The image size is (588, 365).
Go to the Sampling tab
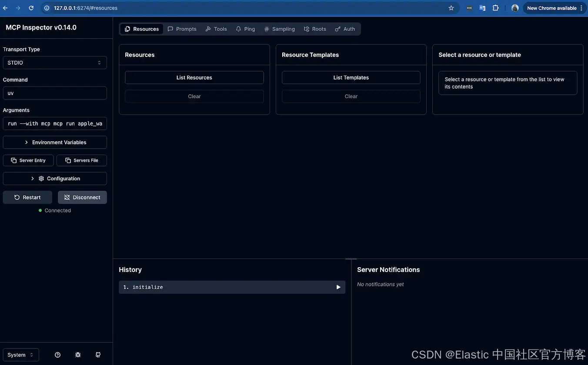280,29
